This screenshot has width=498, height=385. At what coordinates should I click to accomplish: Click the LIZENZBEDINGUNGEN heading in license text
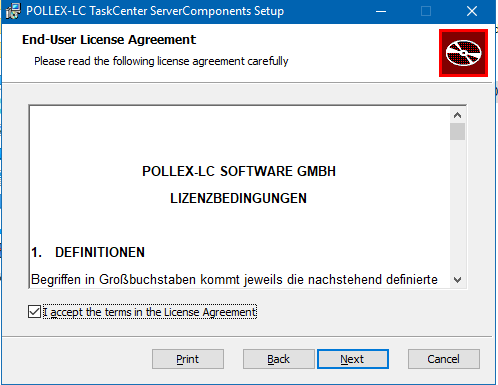pyautogui.click(x=238, y=198)
